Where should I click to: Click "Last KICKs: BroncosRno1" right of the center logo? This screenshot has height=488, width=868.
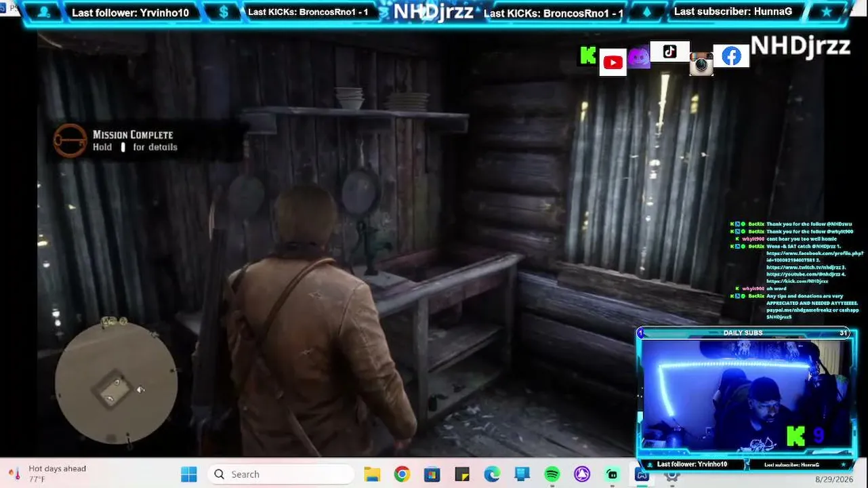click(554, 13)
